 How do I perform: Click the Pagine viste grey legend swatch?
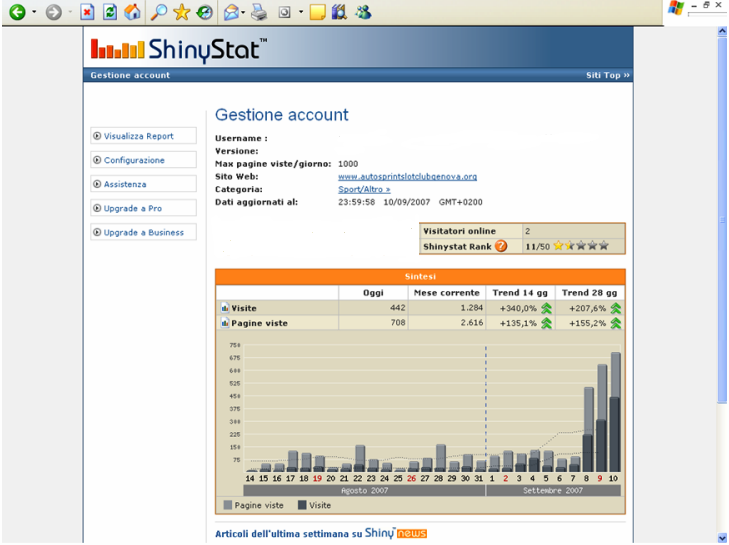227,505
